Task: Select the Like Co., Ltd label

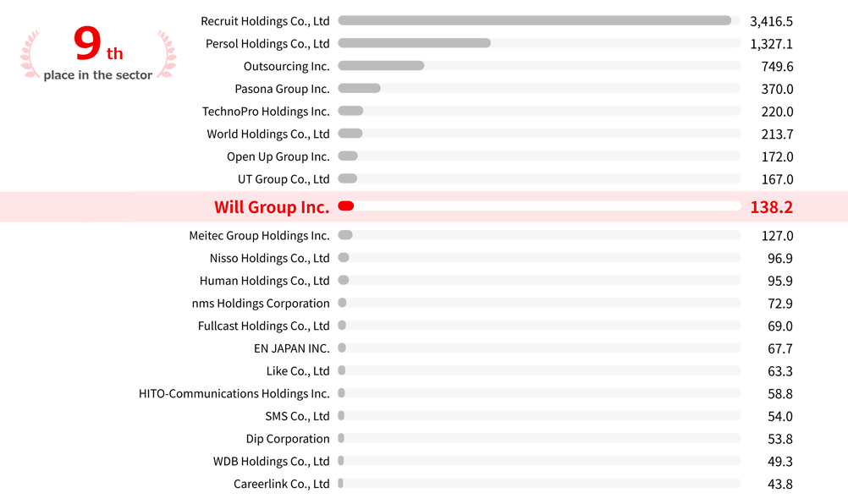Action: [x=298, y=371]
